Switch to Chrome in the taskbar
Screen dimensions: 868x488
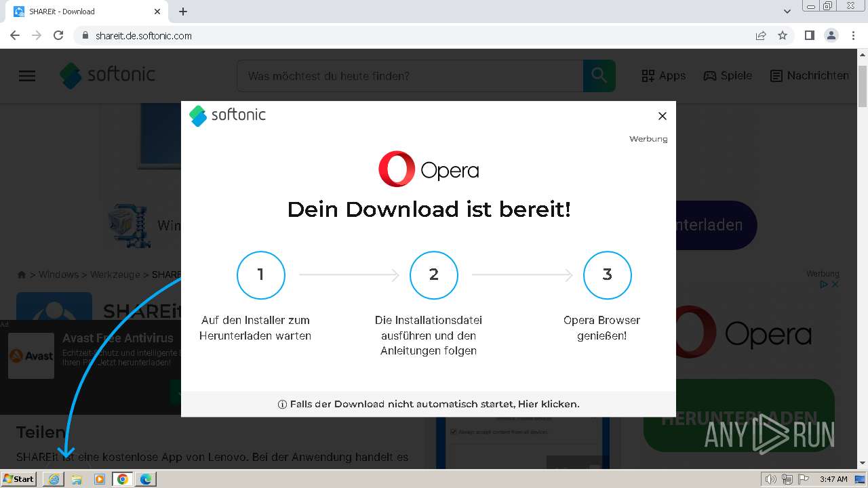pyautogui.click(x=122, y=479)
